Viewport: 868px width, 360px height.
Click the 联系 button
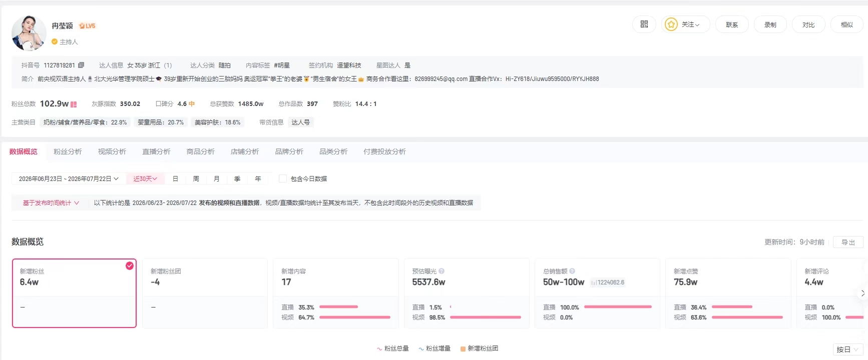click(732, 24)
